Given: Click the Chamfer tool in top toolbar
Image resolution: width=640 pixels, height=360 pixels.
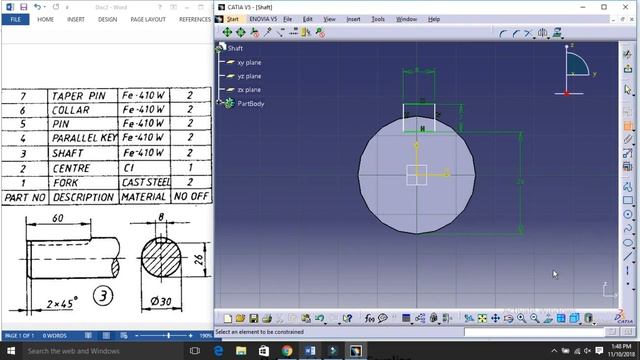Looking at the screenshot, I should (x=516, y=33).
